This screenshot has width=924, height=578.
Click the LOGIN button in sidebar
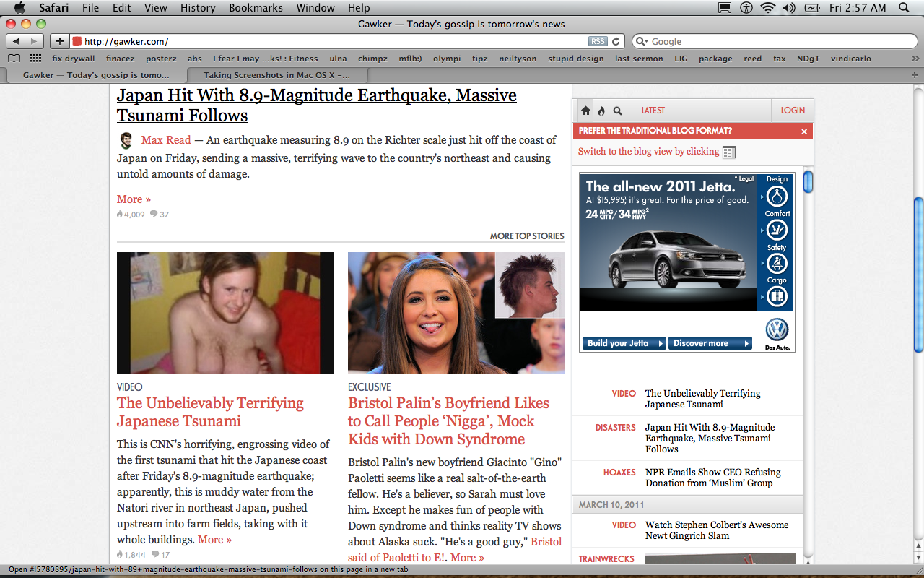(793, 111)
